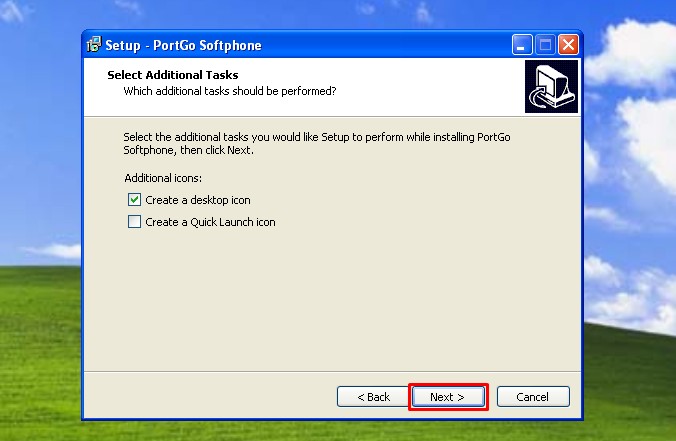The height and width of the screenshot is (441, 676).
Task: Click the 'Additional icons:' label
Action: [x=163, y=178]
